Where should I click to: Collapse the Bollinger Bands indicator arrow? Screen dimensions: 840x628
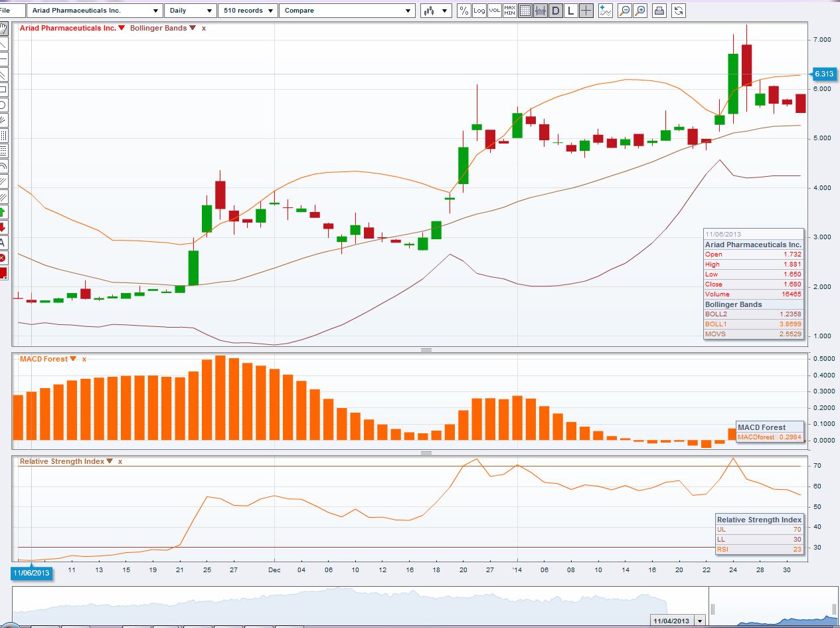(193, 29)
